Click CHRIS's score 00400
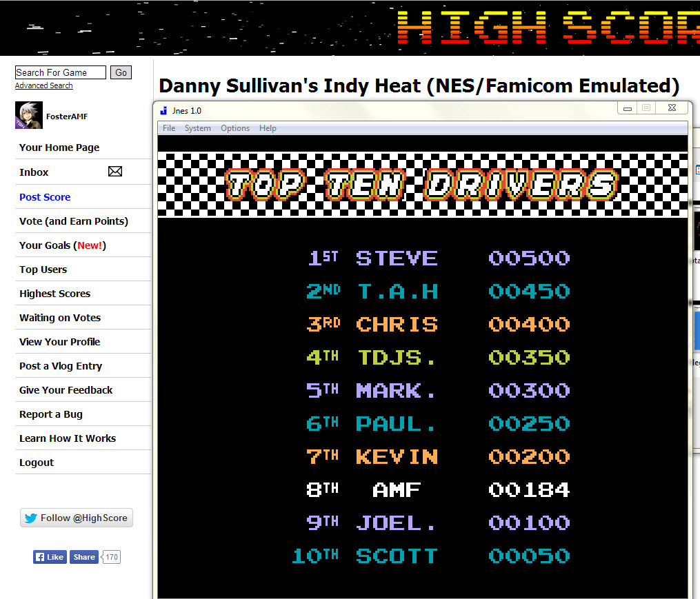Screen dimensions: 700x599 click(x=529, y=324)
